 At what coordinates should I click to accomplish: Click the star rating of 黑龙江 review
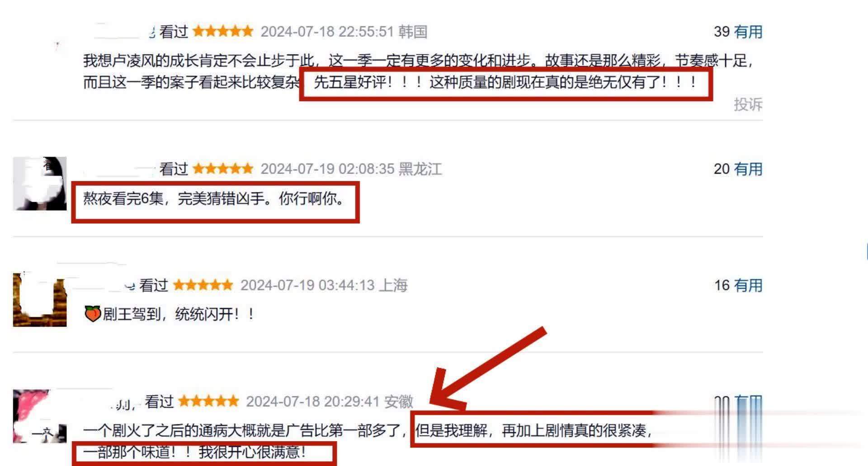pos(223,169)
